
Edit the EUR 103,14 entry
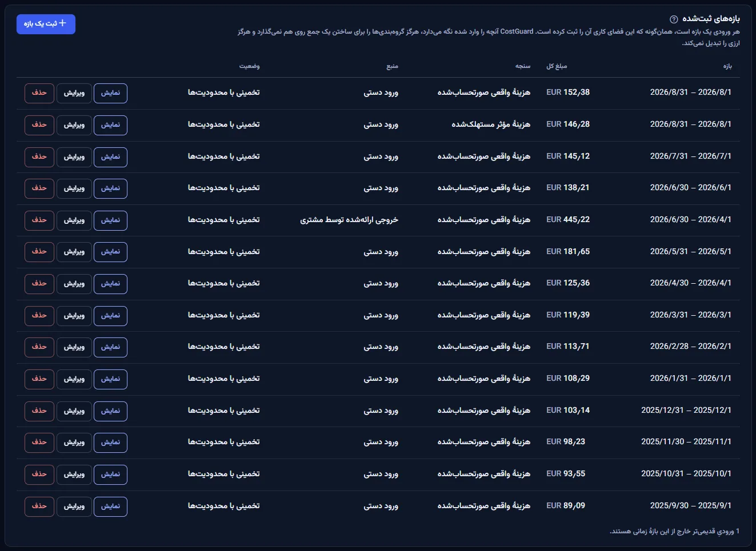74,411
